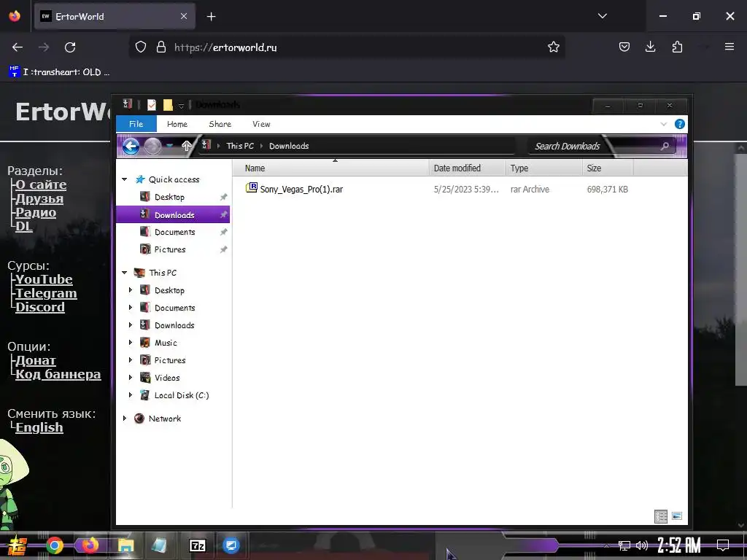747x560 pixels.
Task: Open Firefox extensions puzzle icon
Action: (x=677, y=47)
